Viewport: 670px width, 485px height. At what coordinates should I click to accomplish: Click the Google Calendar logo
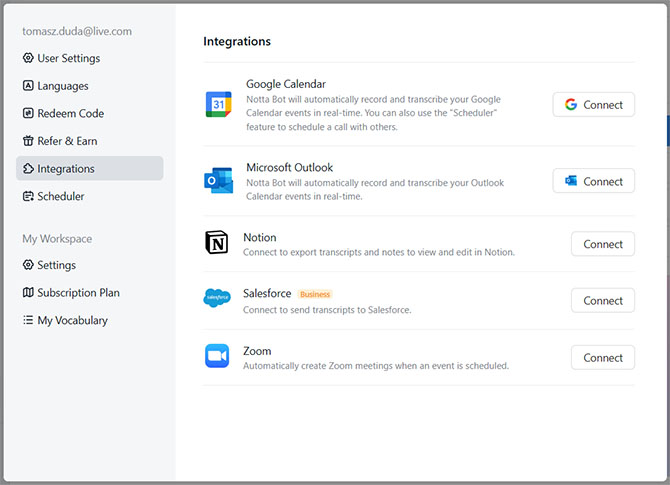218,104
